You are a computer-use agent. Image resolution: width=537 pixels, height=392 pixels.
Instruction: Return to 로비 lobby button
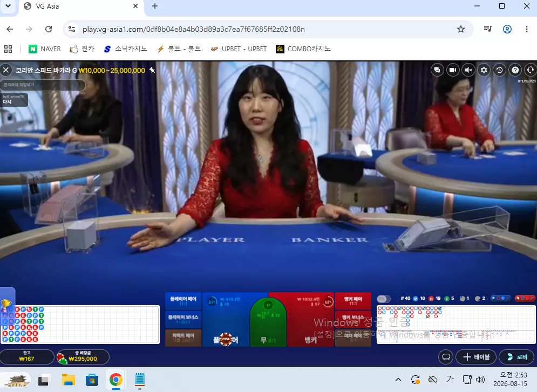517,357
